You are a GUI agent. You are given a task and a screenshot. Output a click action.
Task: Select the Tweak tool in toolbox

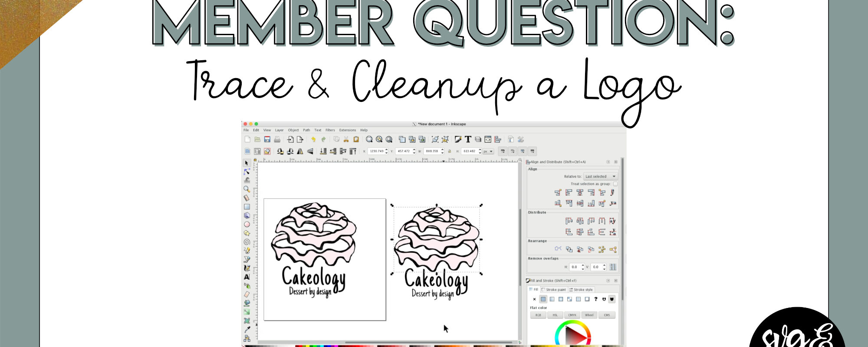247,180
